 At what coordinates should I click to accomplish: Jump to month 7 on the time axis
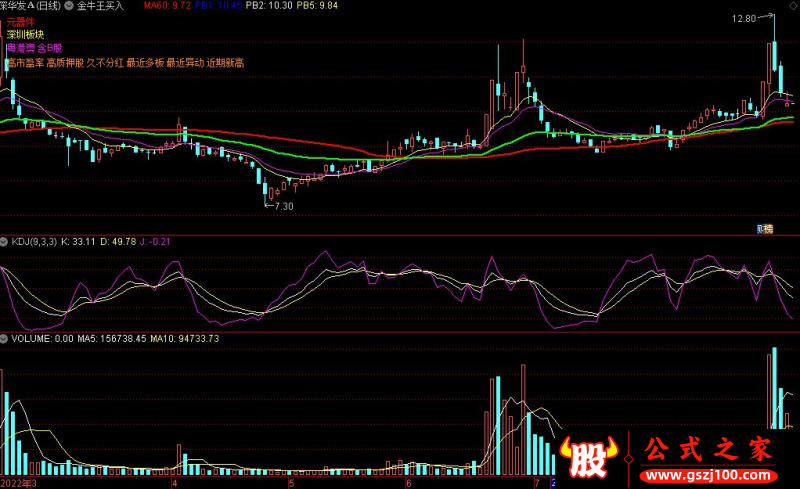[536, 483]
